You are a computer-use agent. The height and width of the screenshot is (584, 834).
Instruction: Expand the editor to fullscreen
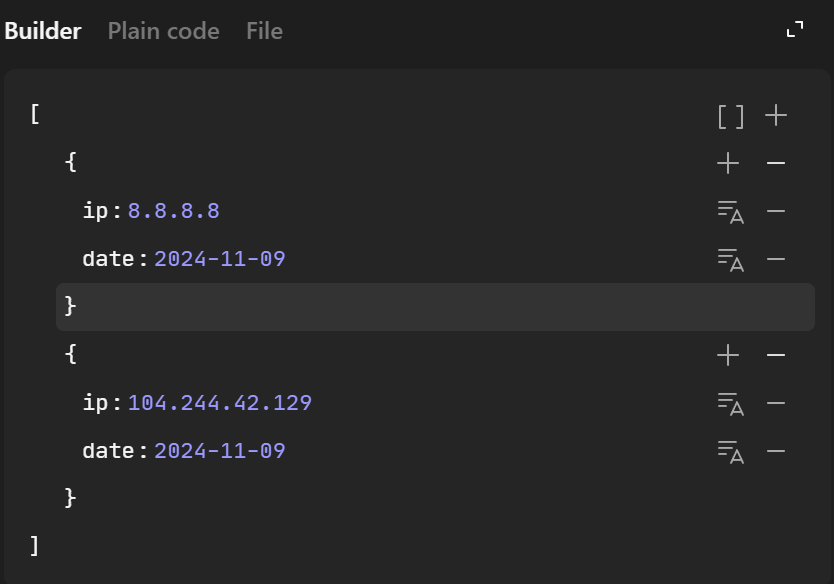tap(795, 30)
